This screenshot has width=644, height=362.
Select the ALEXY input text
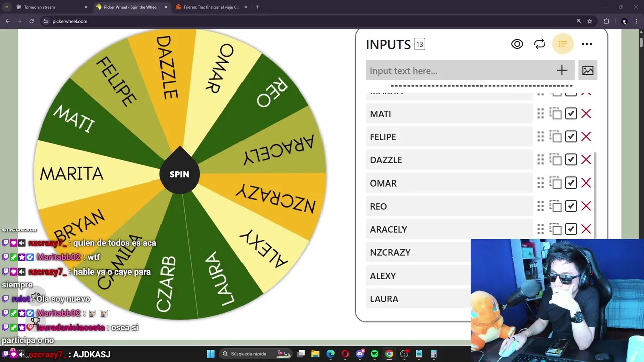pyautogui.click(x=383, y=276)
